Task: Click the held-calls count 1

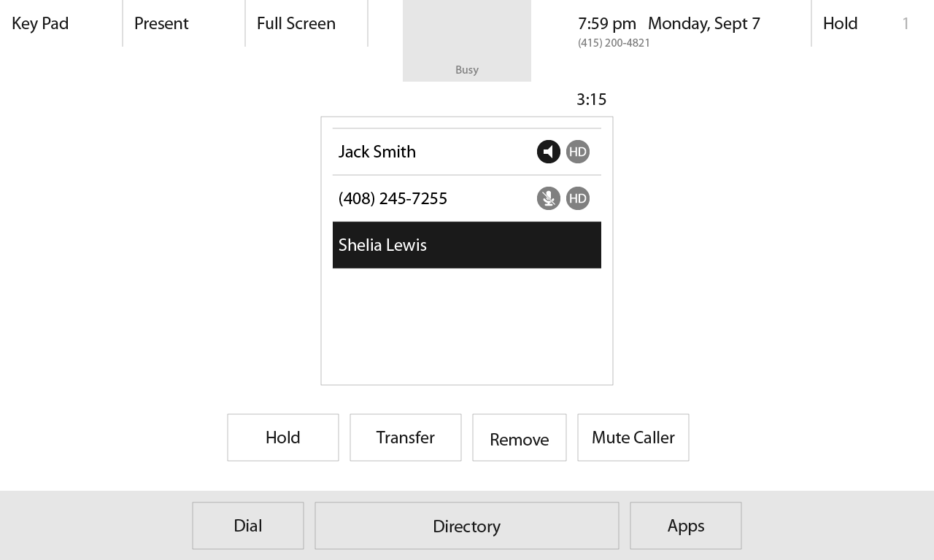Action: 906,23
